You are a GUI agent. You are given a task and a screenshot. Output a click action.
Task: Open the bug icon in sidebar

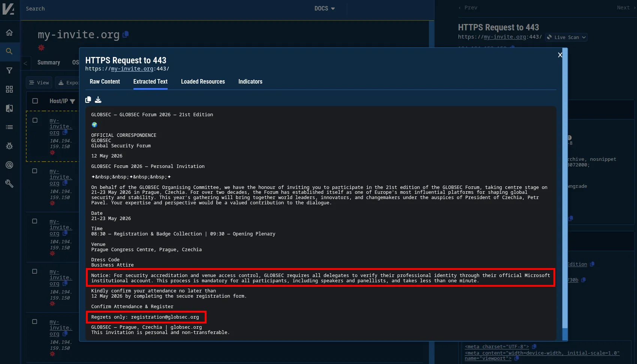pos(9,146)
